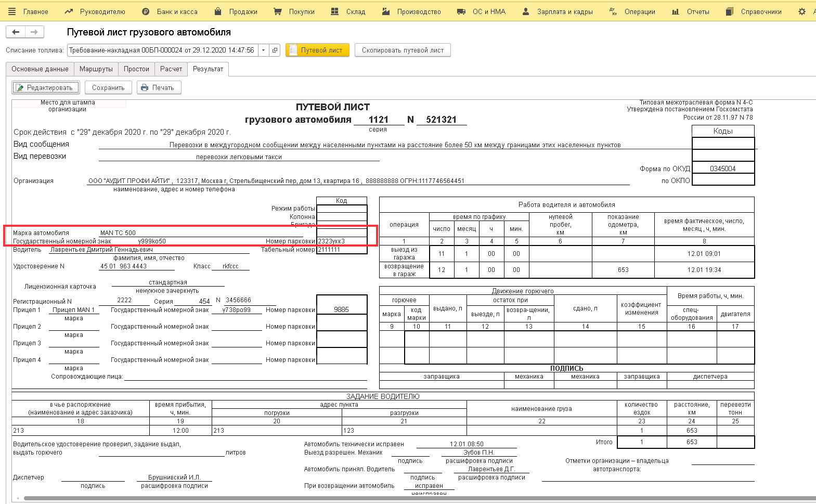
Task: Open Руководителю section
Action: coord(95,11)
